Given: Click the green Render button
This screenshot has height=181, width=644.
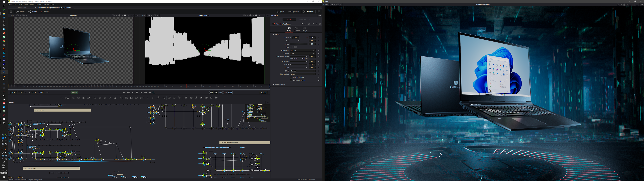Looking at the screenshot, I should click(x=74, y=92).
